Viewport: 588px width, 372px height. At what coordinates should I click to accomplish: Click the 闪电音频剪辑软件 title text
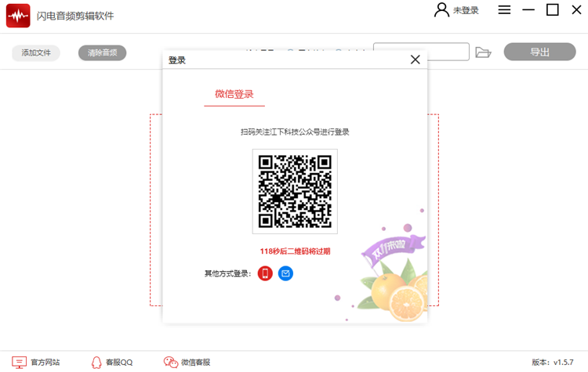75,16
